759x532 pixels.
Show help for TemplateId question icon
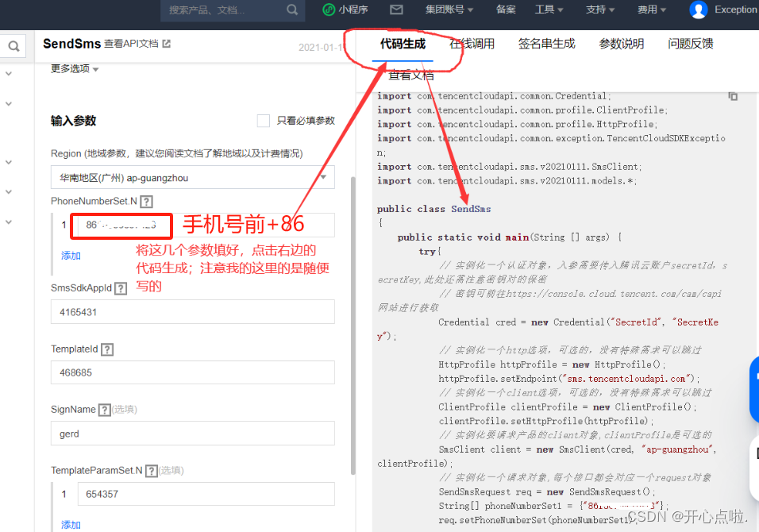pyautogui.click(x=107, y=349)
